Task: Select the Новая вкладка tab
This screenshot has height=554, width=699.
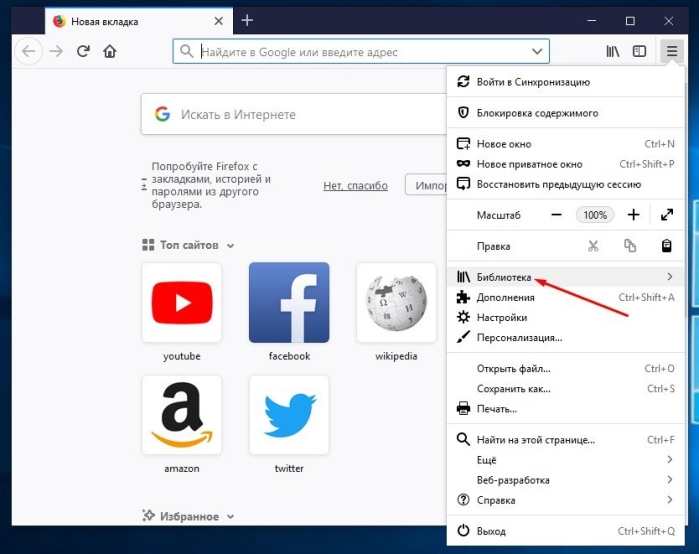Action: click(139, 21)
